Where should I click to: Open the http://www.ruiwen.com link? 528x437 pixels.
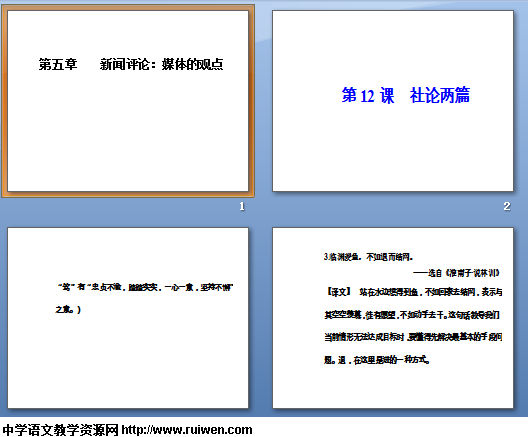pos(187,430)
